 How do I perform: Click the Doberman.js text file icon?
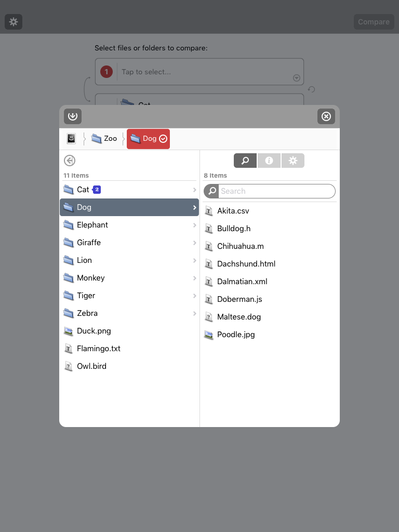(x=209, y=299)
